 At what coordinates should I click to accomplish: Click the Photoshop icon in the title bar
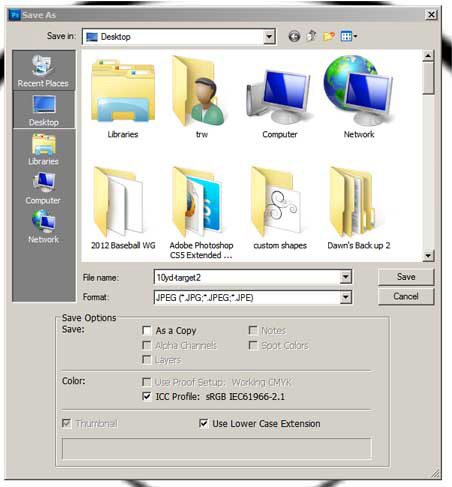(15, 15)
